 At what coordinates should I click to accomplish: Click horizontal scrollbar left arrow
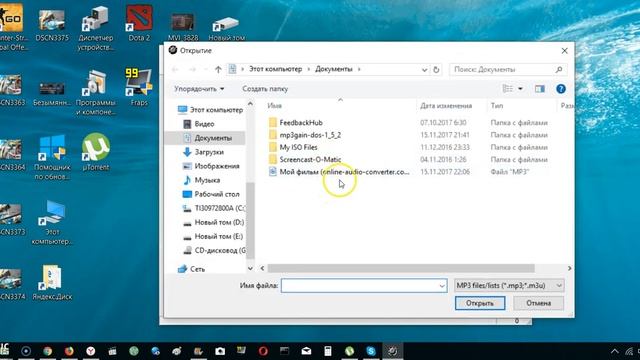click(262, 269)
